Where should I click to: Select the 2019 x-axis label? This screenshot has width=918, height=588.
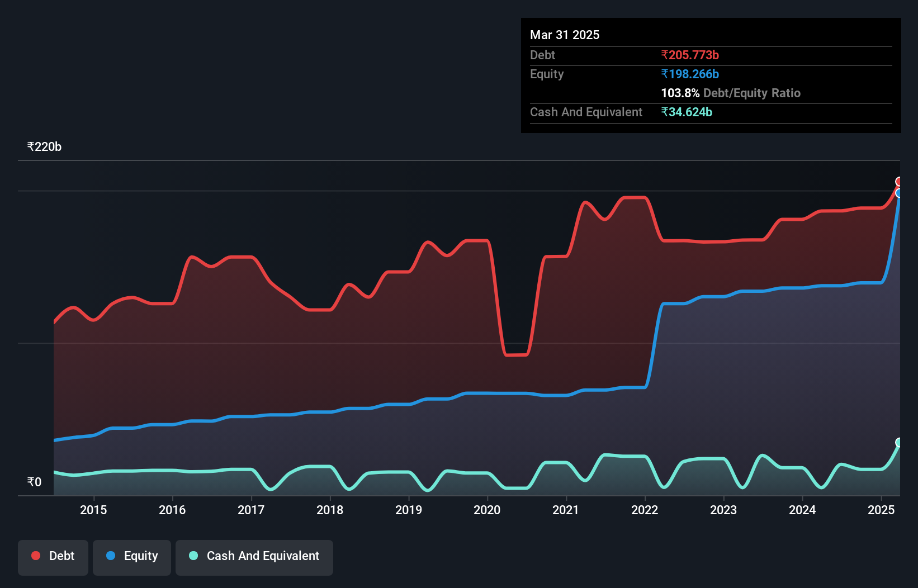point(409,510)
